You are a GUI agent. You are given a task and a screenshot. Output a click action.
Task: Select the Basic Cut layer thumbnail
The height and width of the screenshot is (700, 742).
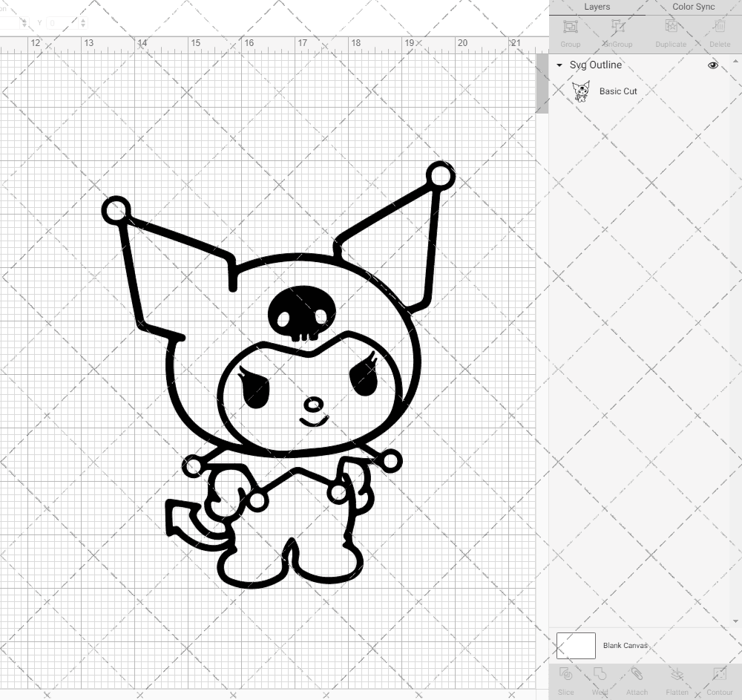tap(581, 91)
